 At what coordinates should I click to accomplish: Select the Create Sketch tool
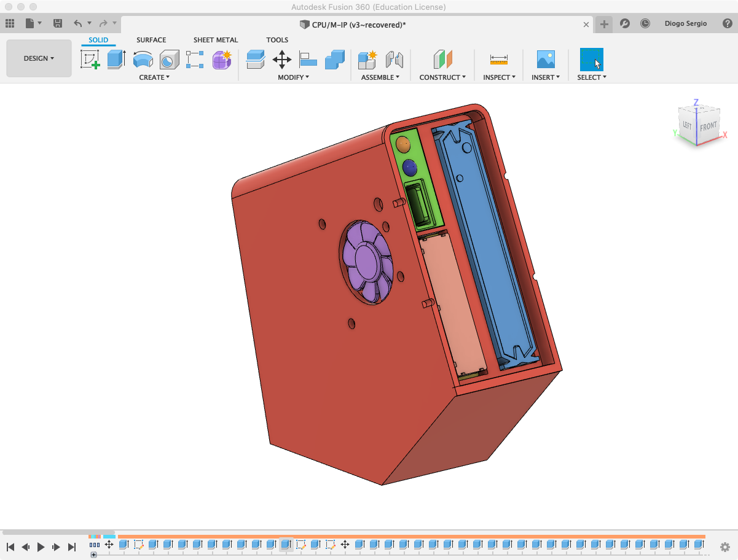click(x=90, y=60)
